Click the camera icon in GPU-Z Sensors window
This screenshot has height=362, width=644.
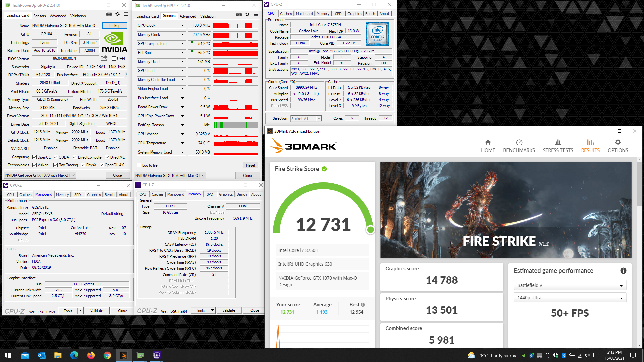coord(239,15)
